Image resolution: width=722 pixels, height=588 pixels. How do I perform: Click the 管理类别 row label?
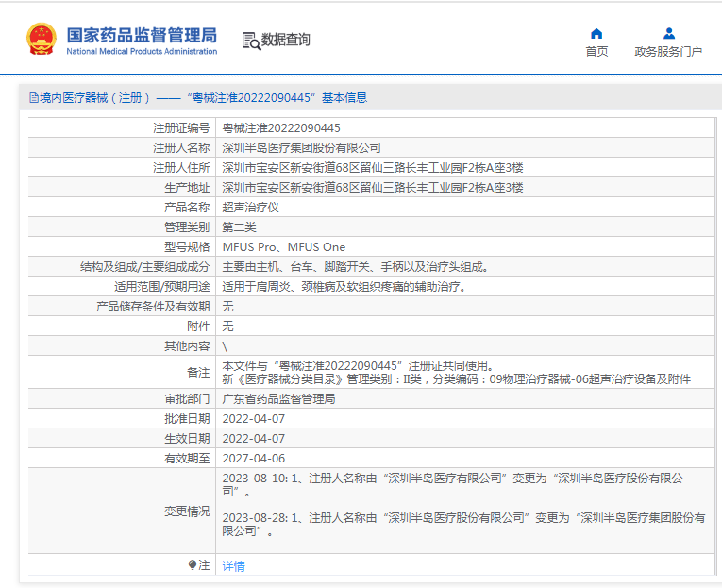pos(187,227)
